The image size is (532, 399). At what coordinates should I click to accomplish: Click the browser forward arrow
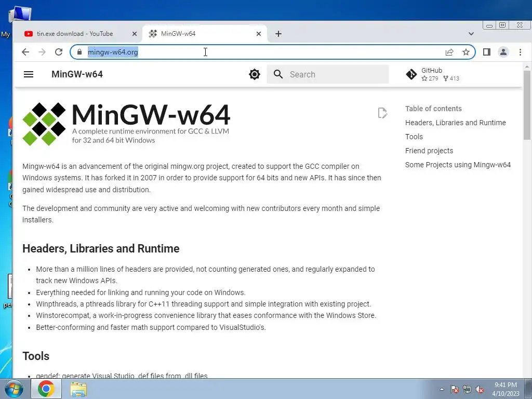pos(42,52)
